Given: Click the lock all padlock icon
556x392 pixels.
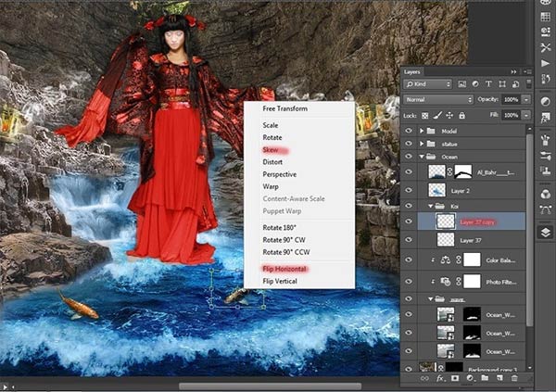Looking at the screenshot, I should [x=461, y=116].
